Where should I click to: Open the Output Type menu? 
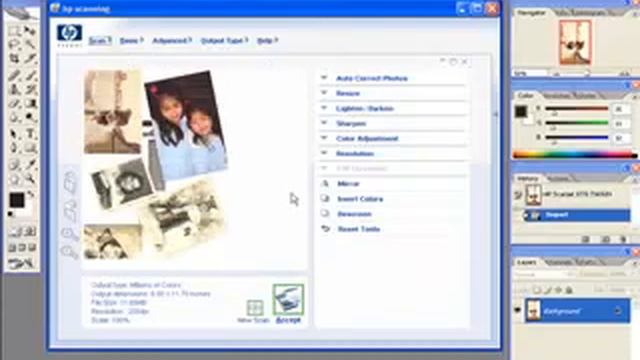pyautogui.click(x=224, y=40)
